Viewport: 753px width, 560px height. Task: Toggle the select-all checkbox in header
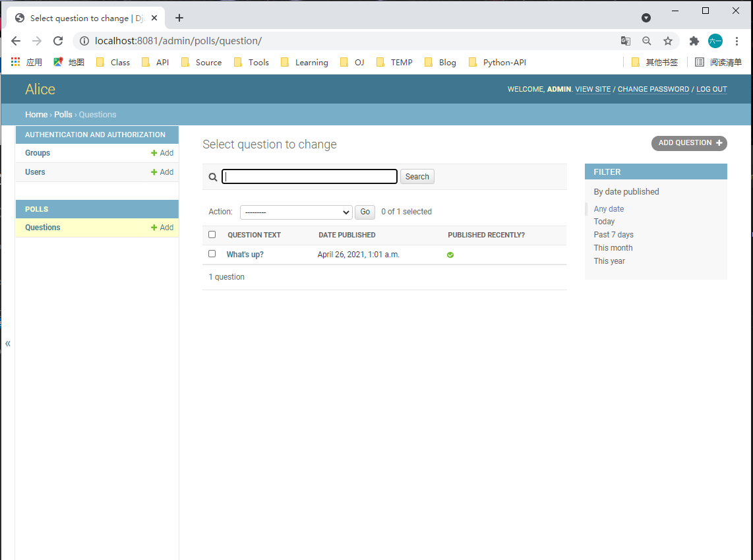click(x=212, y=234)
